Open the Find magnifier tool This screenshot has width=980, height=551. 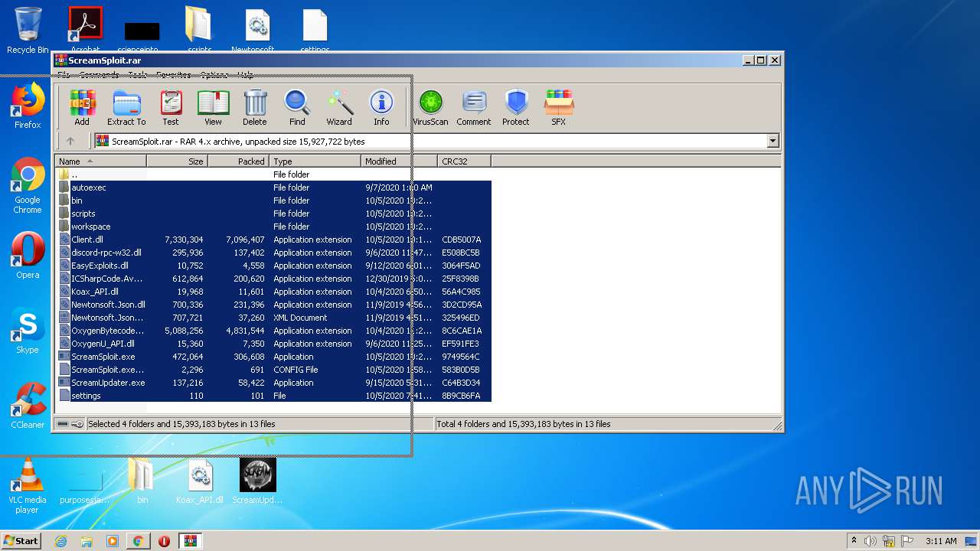[297, 107]
